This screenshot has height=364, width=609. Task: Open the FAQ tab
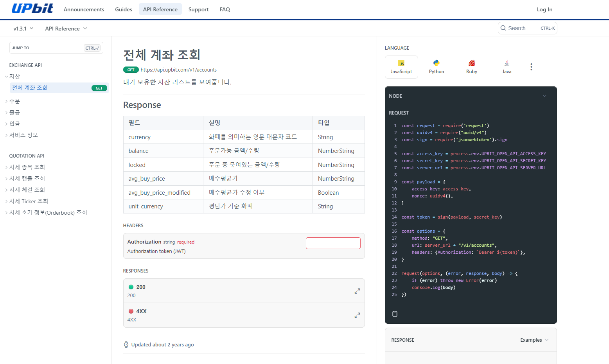pyautogui.click(x=225, y=9)
